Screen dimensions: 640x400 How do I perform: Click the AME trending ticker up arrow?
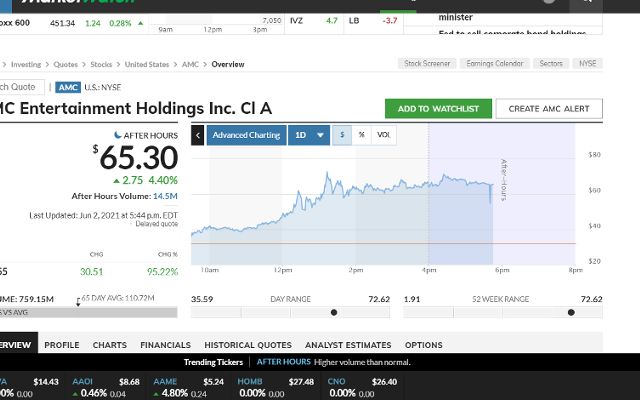coord(158,393)
